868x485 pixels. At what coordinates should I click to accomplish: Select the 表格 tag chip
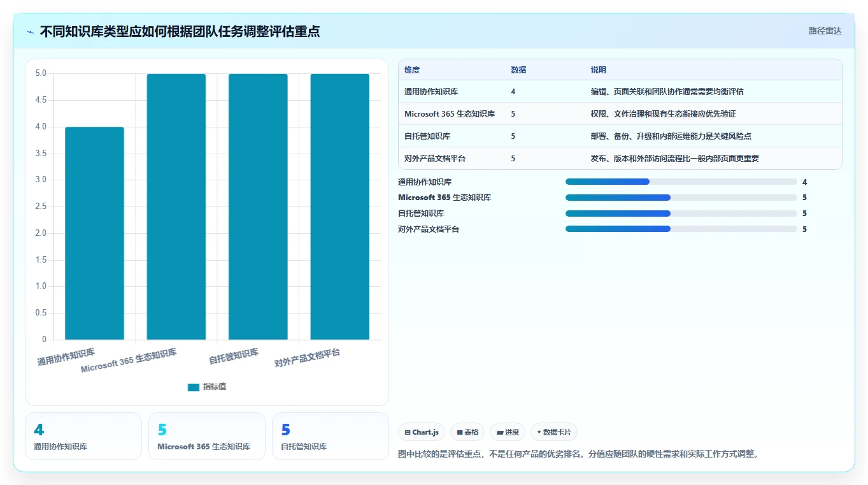point(467,432)
